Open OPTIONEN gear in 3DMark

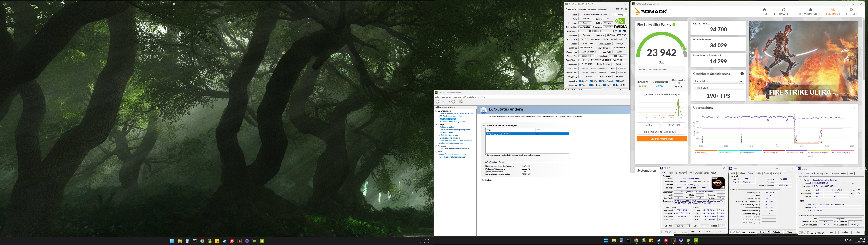[x=851, y=12]
